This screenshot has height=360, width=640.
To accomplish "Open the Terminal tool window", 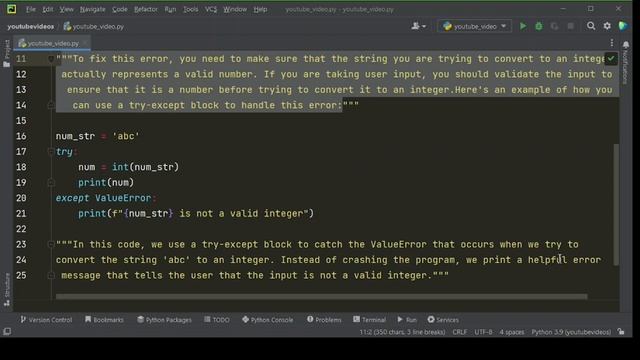I will pos(369,320).
